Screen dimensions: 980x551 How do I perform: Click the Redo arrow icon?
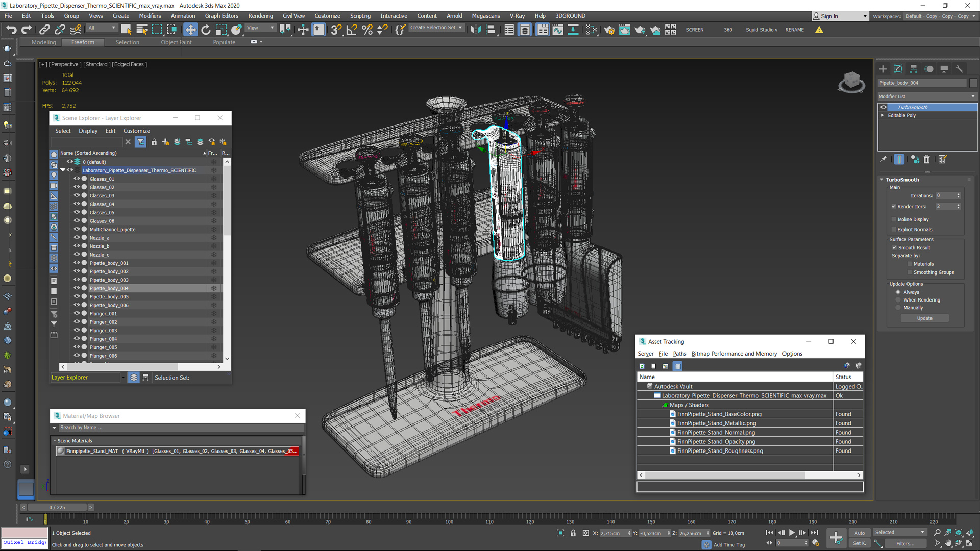27,30
